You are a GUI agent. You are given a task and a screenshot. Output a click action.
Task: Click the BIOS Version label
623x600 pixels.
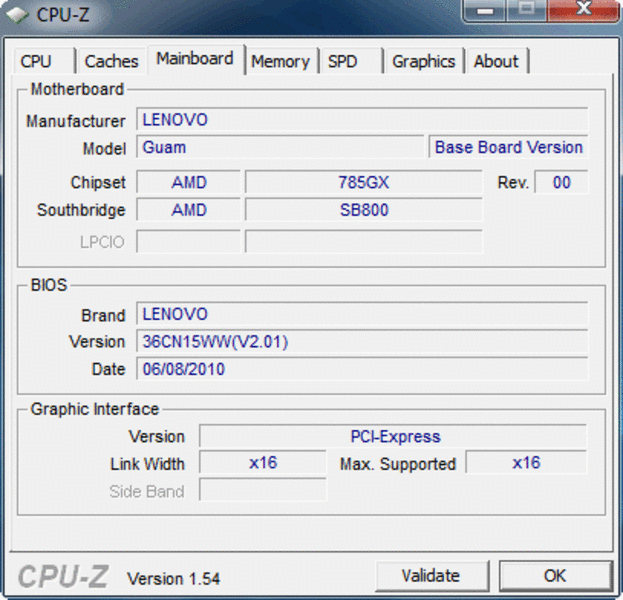[97, 342]
